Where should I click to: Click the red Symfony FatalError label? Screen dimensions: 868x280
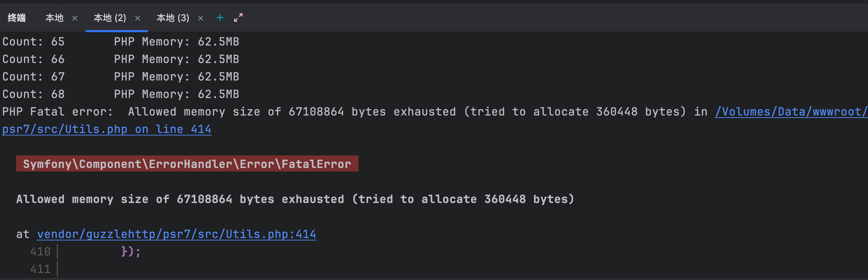point(187,164)
